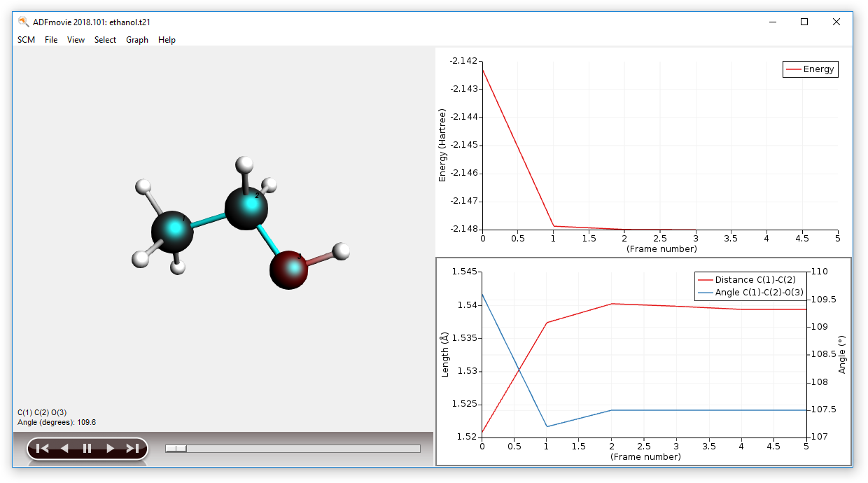Screen dimensions: 868x483
Task: Close the ADFmovie window
Action: (836, 22)
